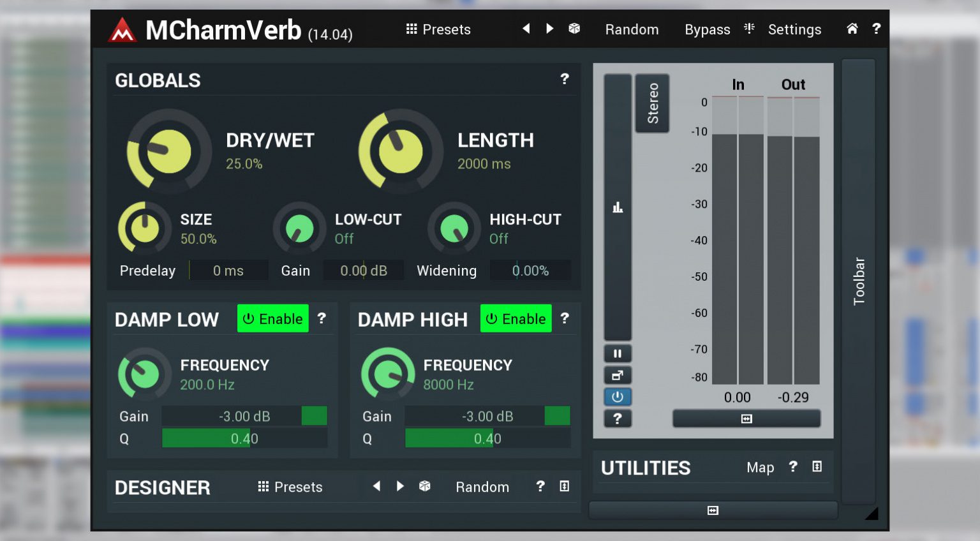This screenshot has height=541, width=980.
Task: Enable the Damp Low section
Action: point(272,318)
